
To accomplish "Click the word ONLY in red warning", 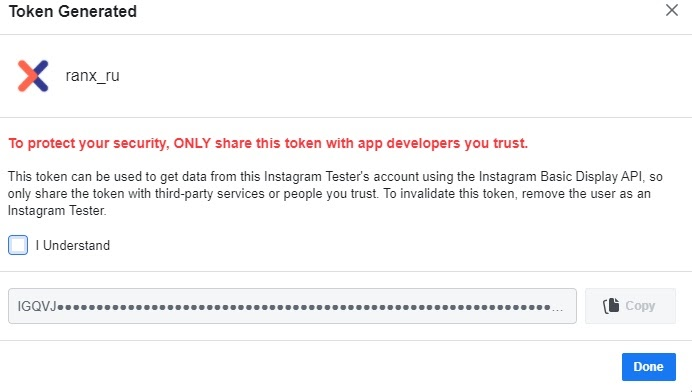I will click(192, 143).
